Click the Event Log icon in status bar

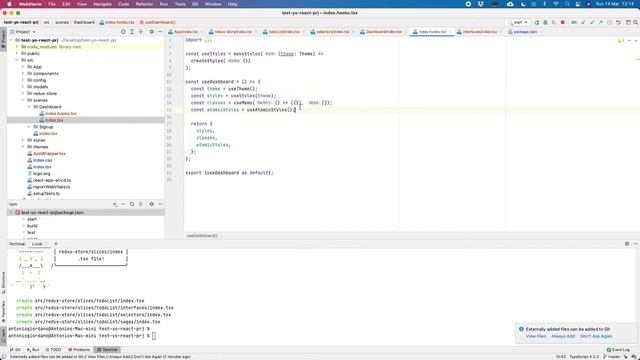point(618,350)
